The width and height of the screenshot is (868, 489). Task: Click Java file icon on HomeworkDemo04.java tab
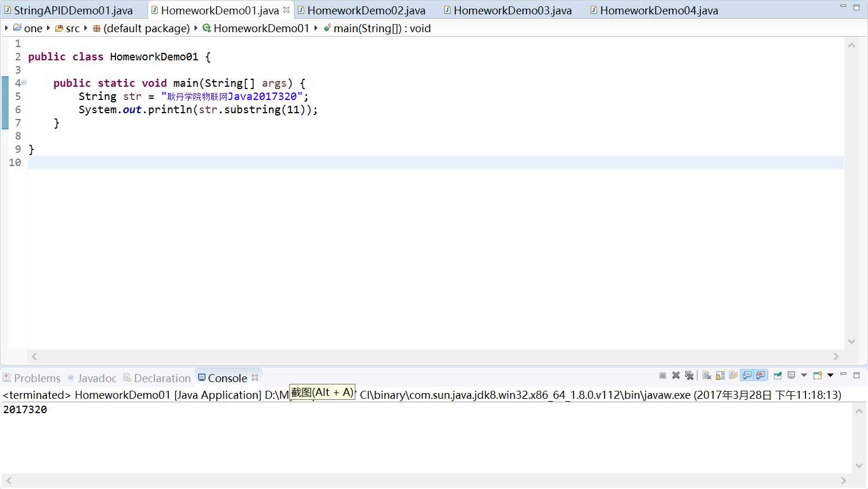pos(594,10)
